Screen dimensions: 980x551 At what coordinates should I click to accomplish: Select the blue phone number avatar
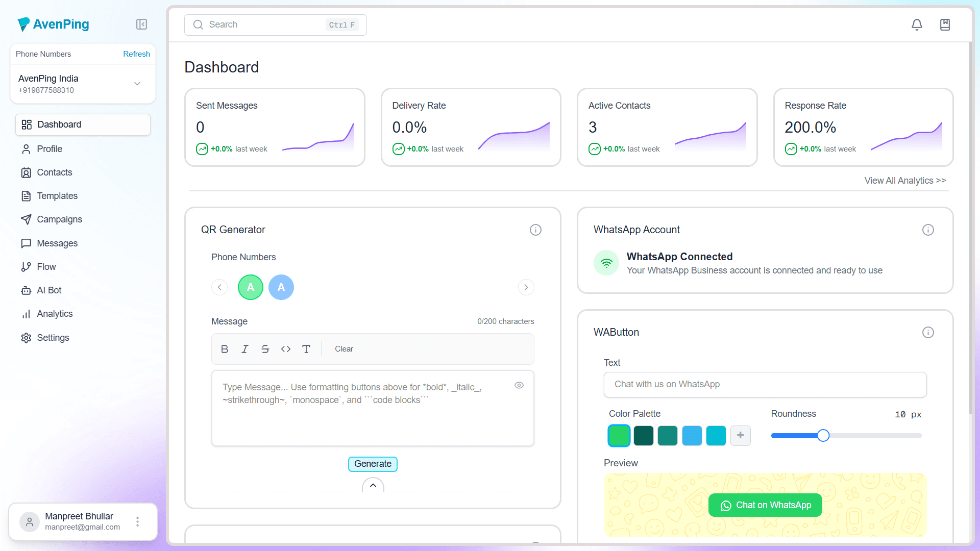point(281,287)
